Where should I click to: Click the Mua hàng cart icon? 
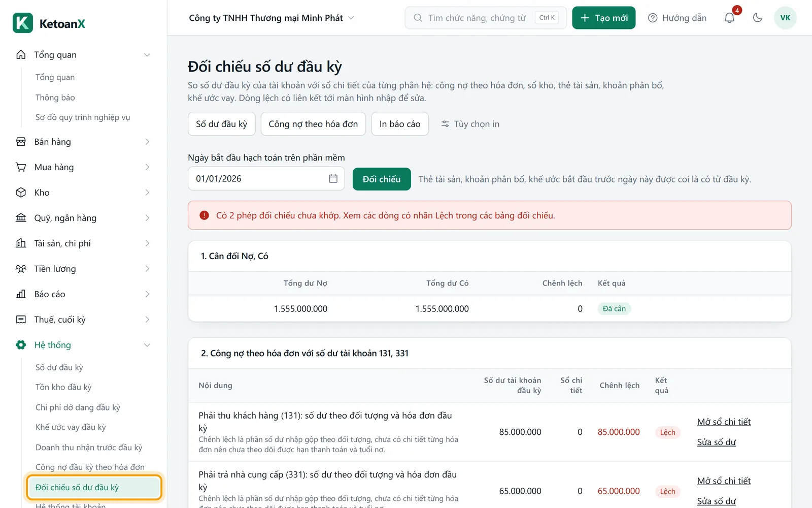(x=21, y=167)
